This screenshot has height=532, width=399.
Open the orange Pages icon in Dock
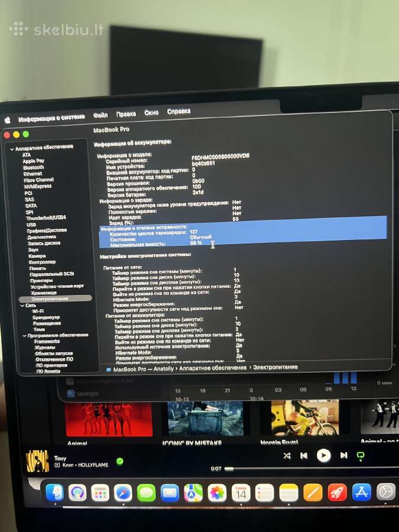(x=313, y=492)
